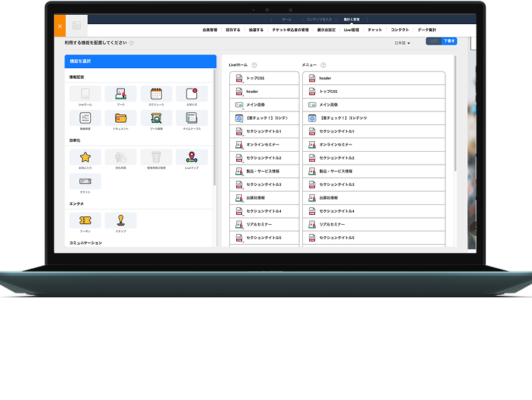Viewport: 532px width, 400px height.
Task: Select the スケジュール calendar icon
Action: (x=156, y=94)
